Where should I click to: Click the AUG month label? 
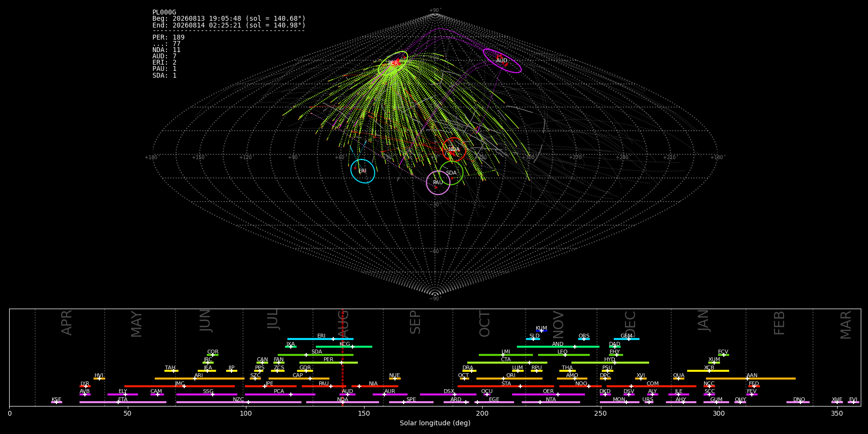343,324
